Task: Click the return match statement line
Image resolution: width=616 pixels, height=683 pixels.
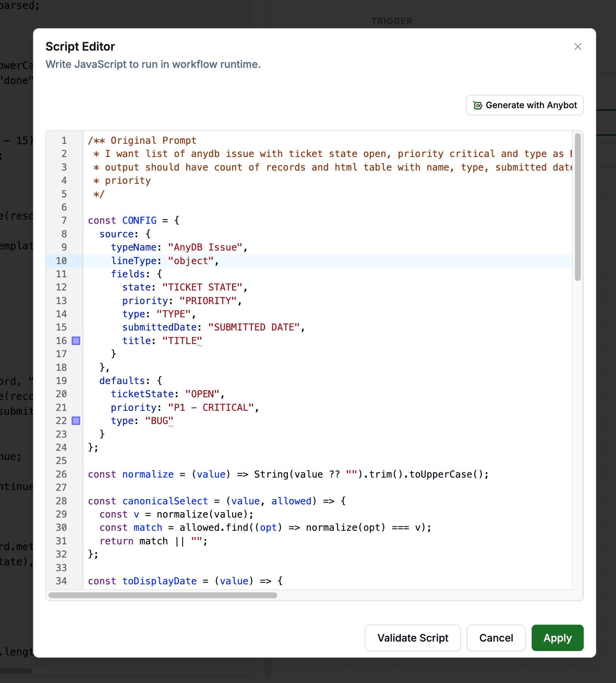Action: [x=154, y=541]
